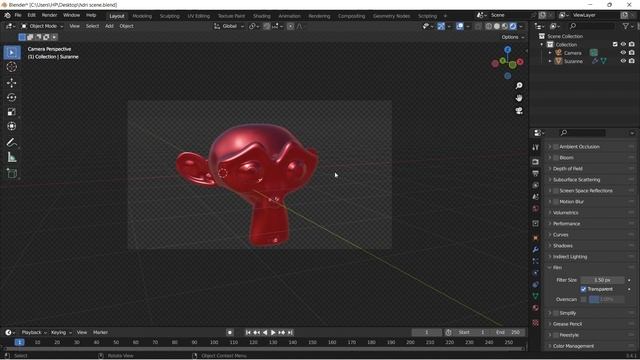This screenshot has width=640, height=360.
Task: Play the animation forward
Action: [273, 333]
